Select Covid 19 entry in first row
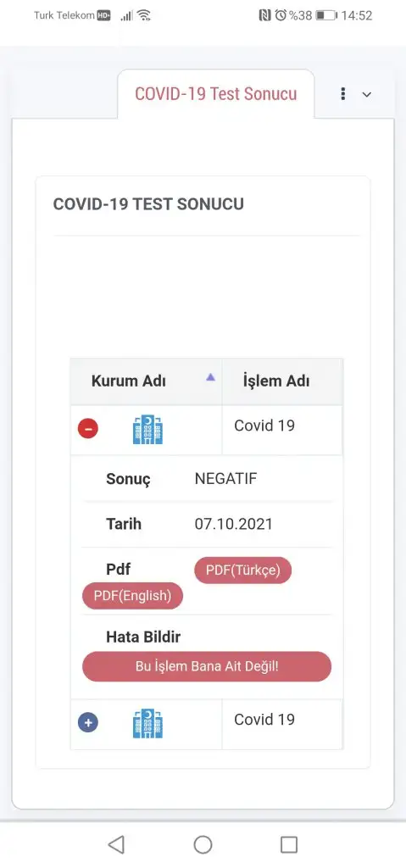This screenshot has height=868, width=406. pyautogui.click(x=264, y=426)
